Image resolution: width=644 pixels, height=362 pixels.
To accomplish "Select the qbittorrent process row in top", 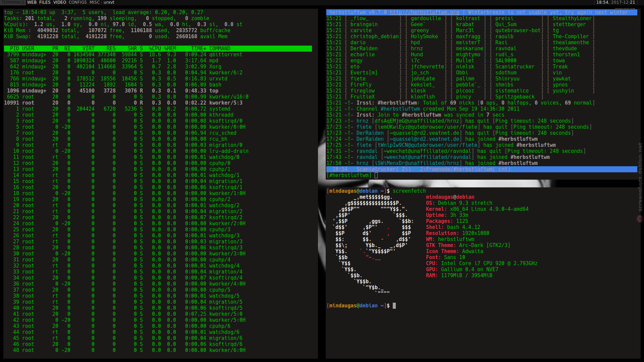I will coord(158,55).
